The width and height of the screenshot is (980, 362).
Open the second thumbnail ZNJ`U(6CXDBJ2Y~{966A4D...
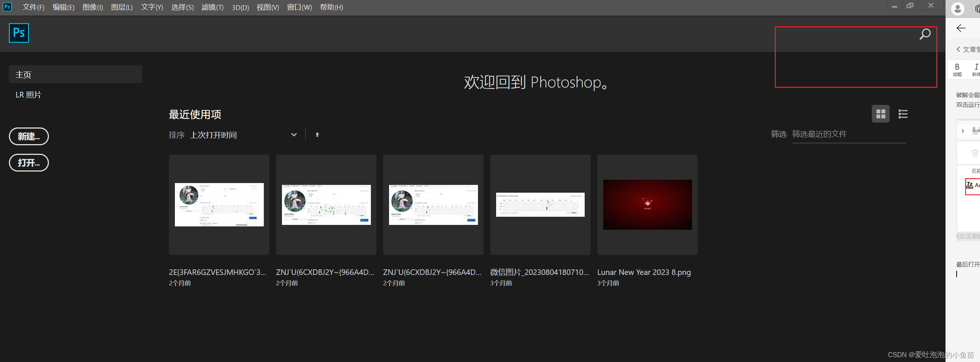(326, 205)
